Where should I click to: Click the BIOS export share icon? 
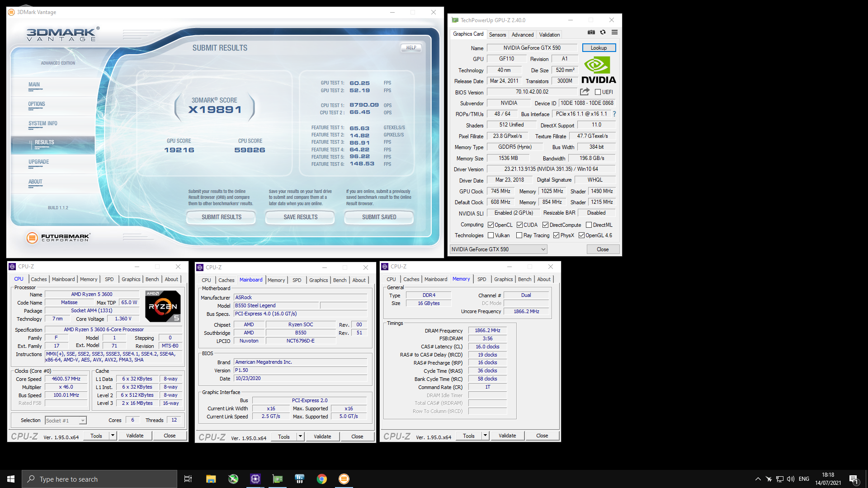coord(585,92)
